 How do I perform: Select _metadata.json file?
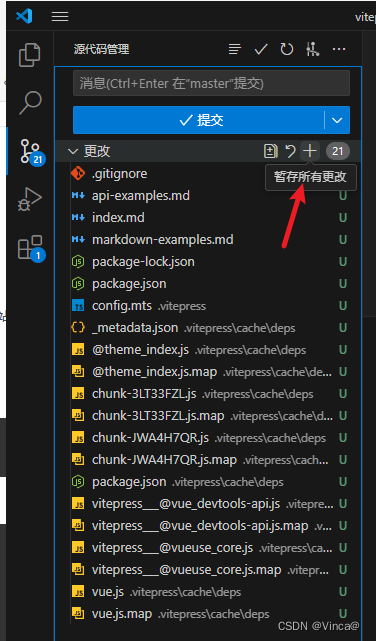[x=208, y=328]
